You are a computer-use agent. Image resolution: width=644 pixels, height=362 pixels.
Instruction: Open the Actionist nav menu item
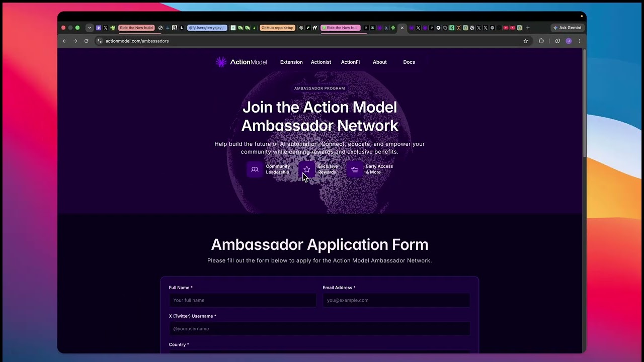click(321, 62)
